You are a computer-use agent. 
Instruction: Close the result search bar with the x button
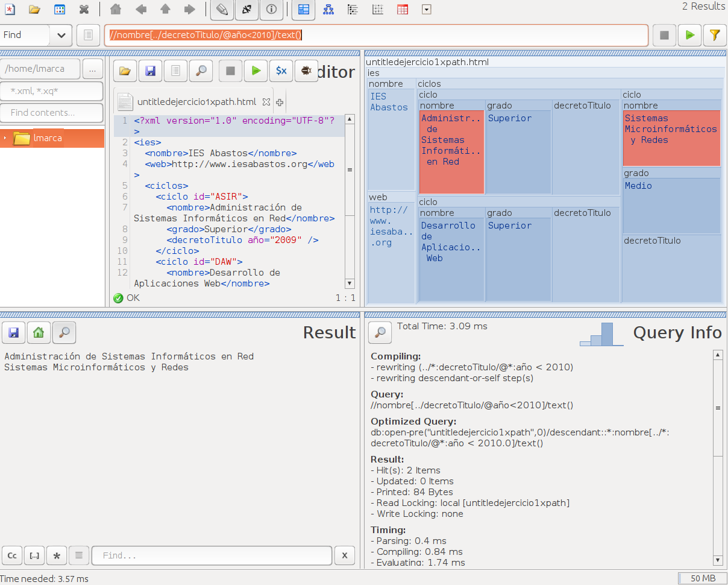coord(344,555)
